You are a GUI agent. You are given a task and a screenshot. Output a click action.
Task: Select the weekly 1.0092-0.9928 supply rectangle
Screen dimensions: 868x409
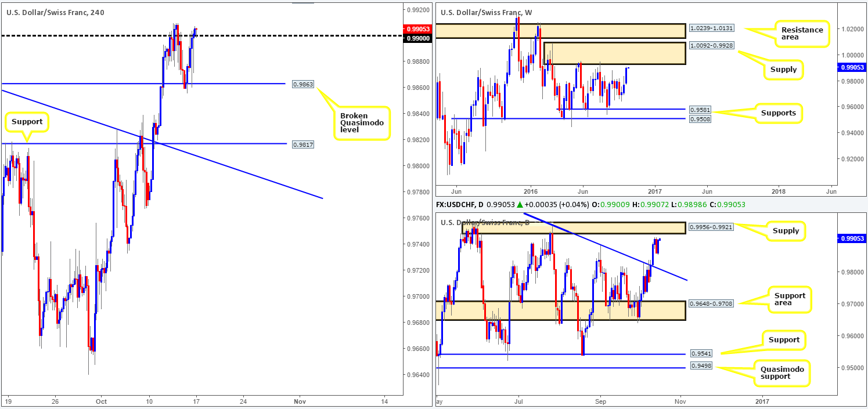click(614, 53)
